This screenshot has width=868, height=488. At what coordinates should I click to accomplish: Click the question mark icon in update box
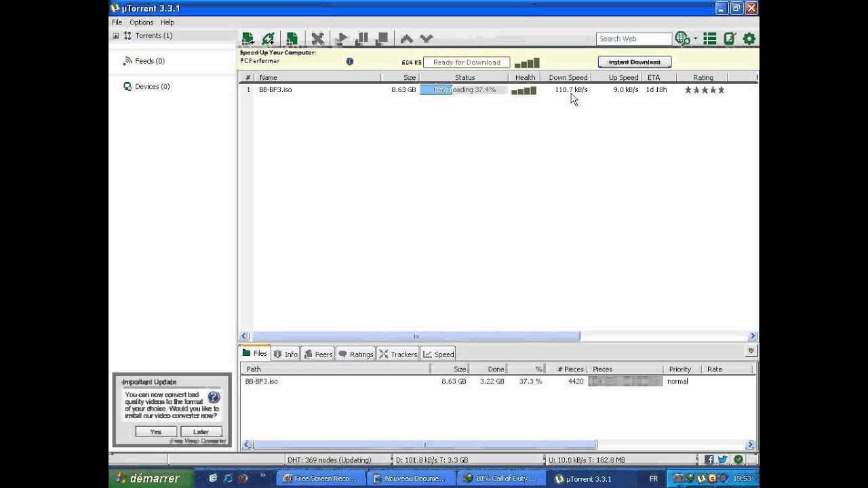click(x=214, y=397)
